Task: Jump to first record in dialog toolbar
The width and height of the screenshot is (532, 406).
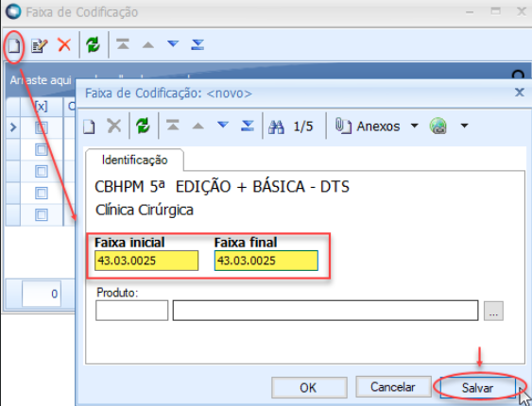Action: coord(173,126)
